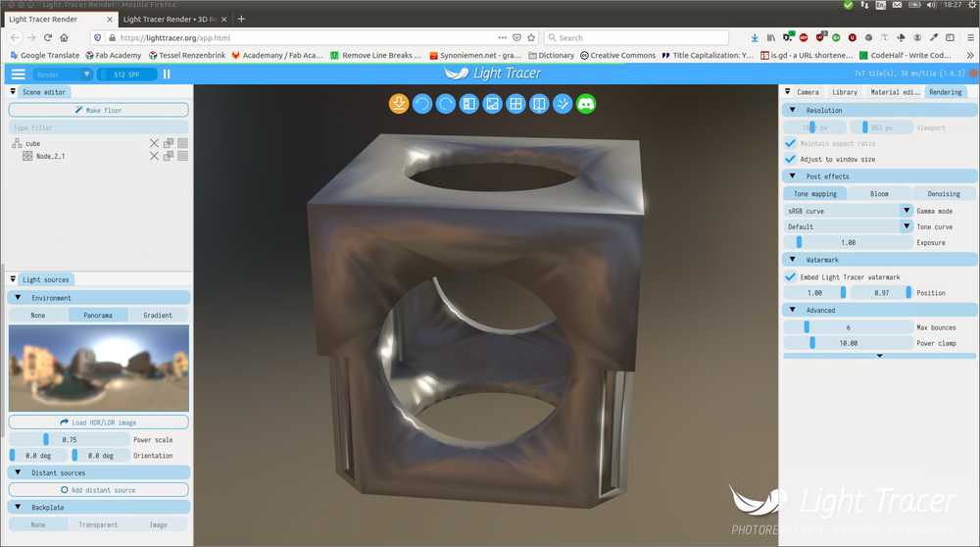This screenshot has width=980, height=547.
Task: Open the Firefox library icon
Action: point(771,37)
